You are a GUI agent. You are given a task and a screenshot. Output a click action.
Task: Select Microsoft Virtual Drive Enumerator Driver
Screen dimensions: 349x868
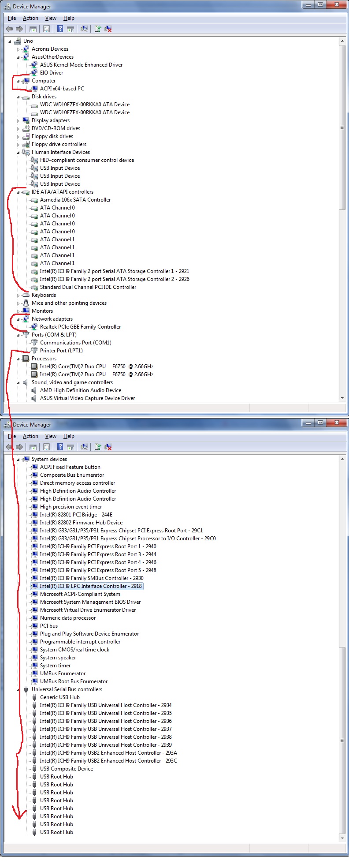pyautogui.click(x=88, y=610)
